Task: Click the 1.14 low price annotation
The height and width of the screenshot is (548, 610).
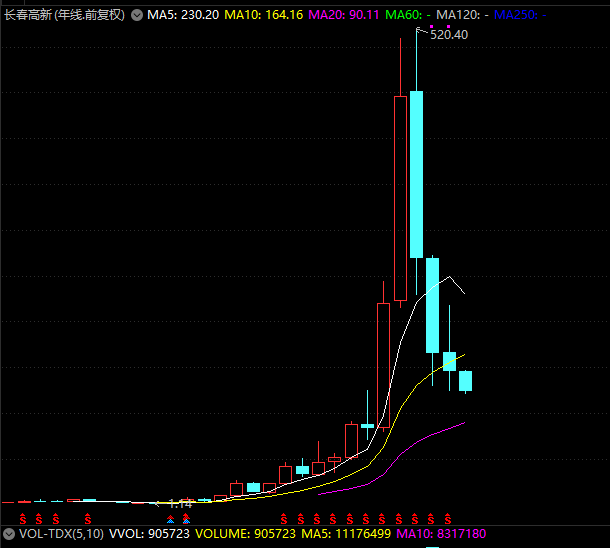Action: click(181, 503)
